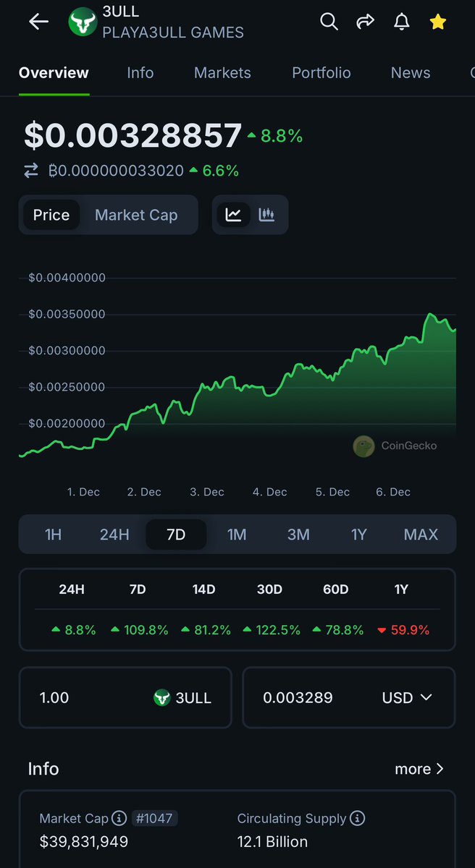The height and width of the screenshot is (868, 475).
Task: Tap the 12.1 Billion supply value
Action: pyautogui.click(x=272, y=842)
